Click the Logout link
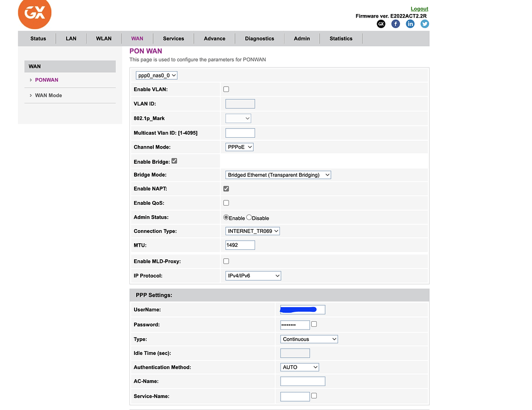The height and width of the screenshot is (410, 532). coord(419,8)
